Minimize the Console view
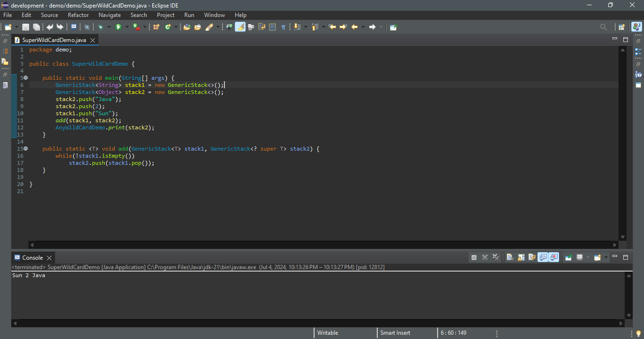Viewport: 644px width, 339px height. 615,257
